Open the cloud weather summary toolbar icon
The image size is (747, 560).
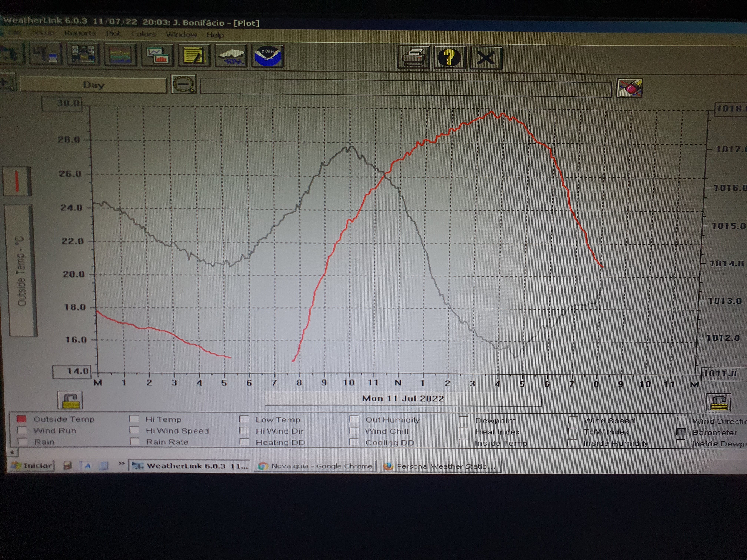point(231,56)
